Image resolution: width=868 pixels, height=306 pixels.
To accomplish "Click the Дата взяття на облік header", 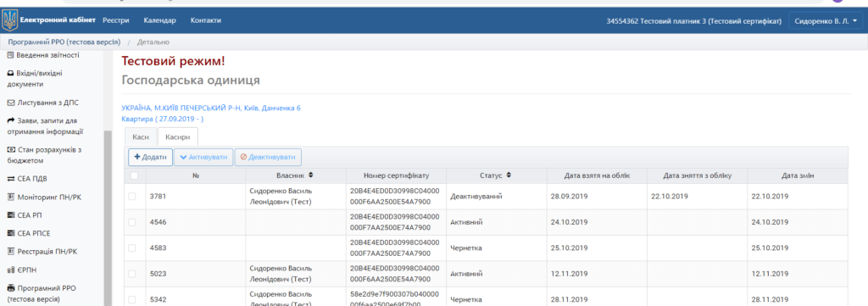I will 597,175.
